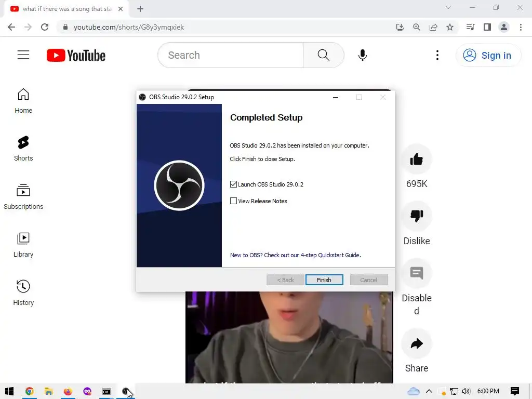This screenshot has width=532, height=399.
Task: Open Library in YouTube sidebar
Action: (23, 245)
